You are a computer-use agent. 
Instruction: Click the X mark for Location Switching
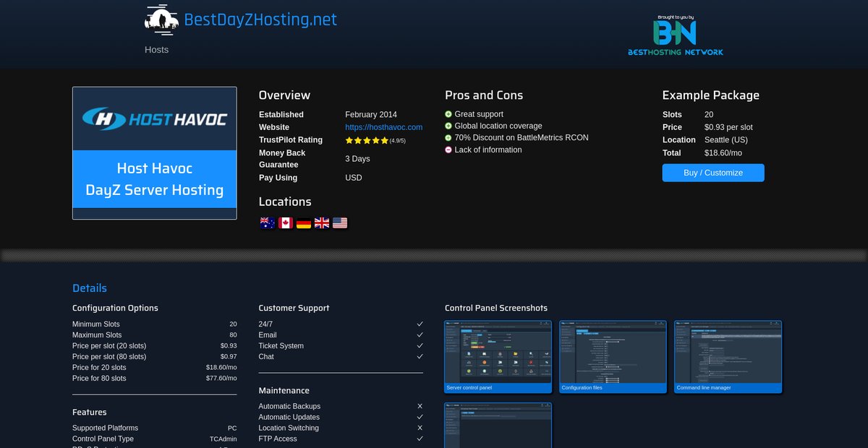click(420, 428)
